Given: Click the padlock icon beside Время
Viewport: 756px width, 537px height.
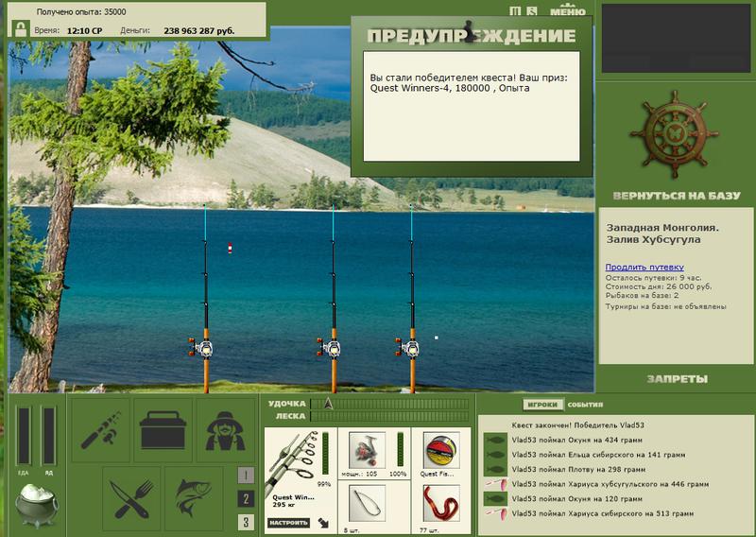Looking at the screenshot, I should [20, 29].
